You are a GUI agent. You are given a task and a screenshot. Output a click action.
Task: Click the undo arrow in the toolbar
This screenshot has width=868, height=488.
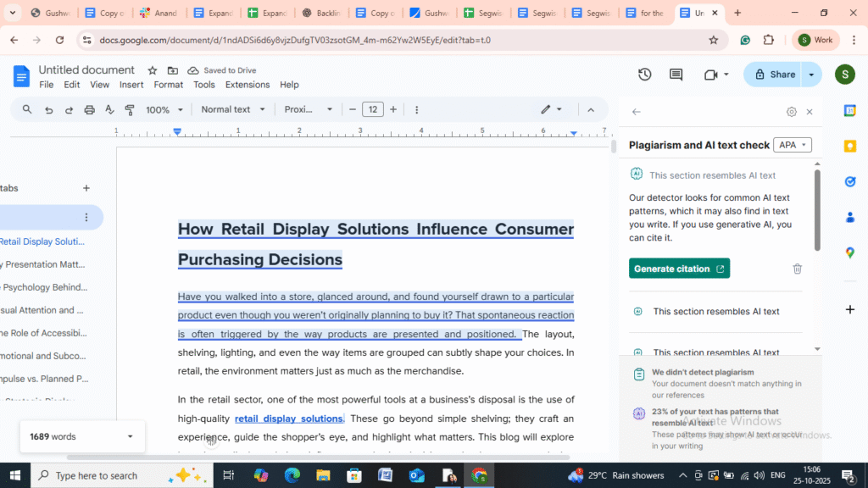pos(48,109)
